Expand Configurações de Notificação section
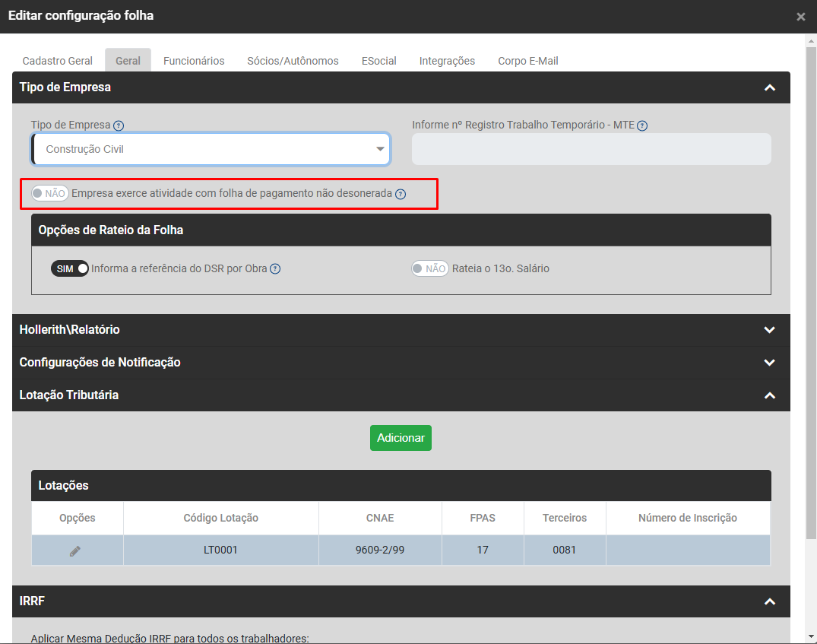The image size is (817, 644). click(769, 363)
